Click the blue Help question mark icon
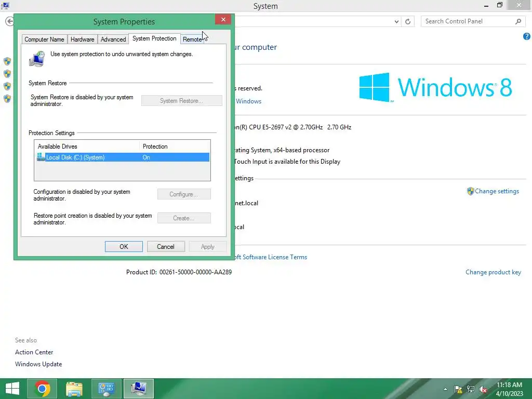This screenshot has width=532, height=399. (527, 36)
